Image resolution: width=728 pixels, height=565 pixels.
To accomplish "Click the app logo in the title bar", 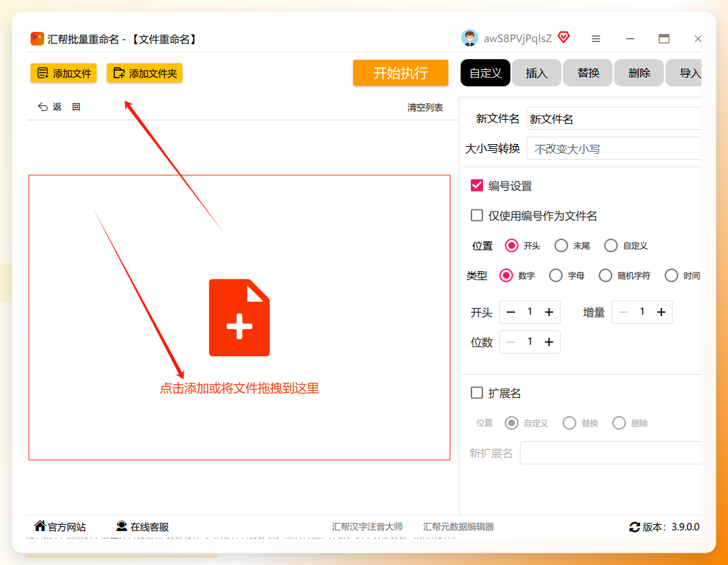I will click(37, 39).
